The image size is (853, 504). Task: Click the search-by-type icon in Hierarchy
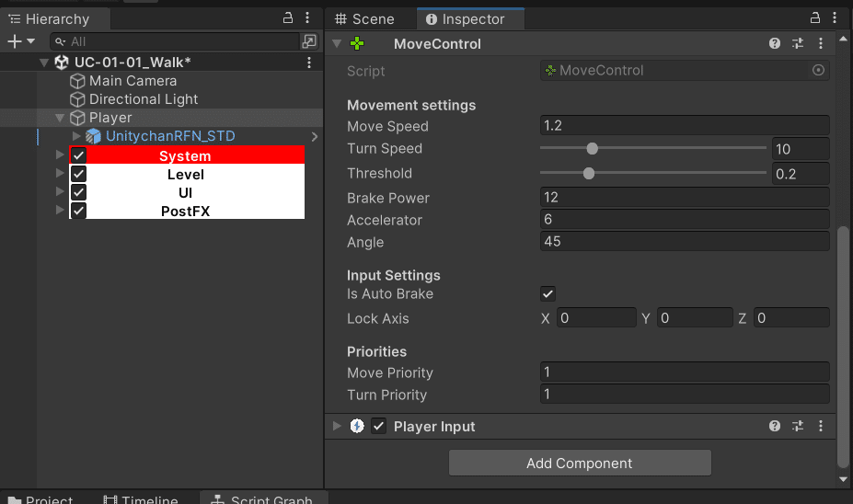(309, 41)
